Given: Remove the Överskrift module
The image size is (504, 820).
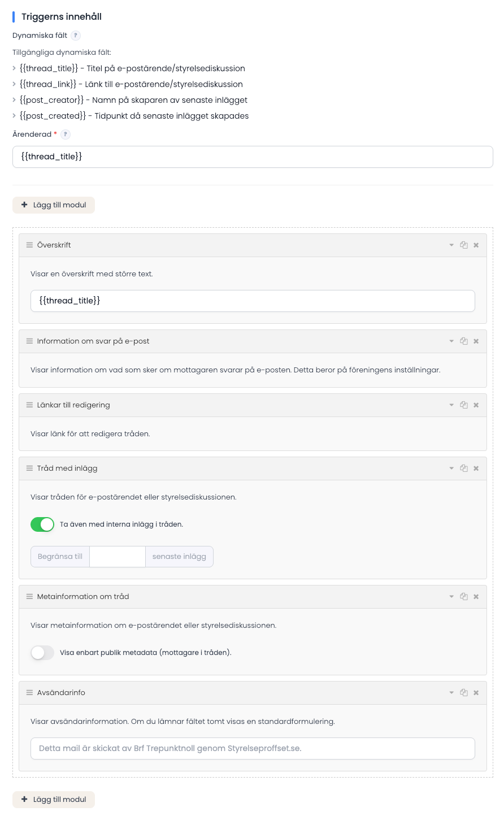Looking at the screenshot, I should pyautogui.click(x=476, y=245).
